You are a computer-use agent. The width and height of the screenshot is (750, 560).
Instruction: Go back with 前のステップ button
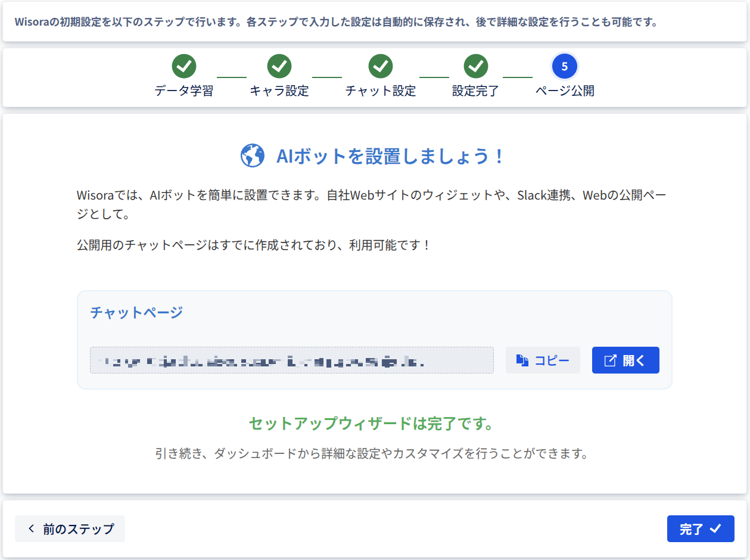(x=70, y=529)
